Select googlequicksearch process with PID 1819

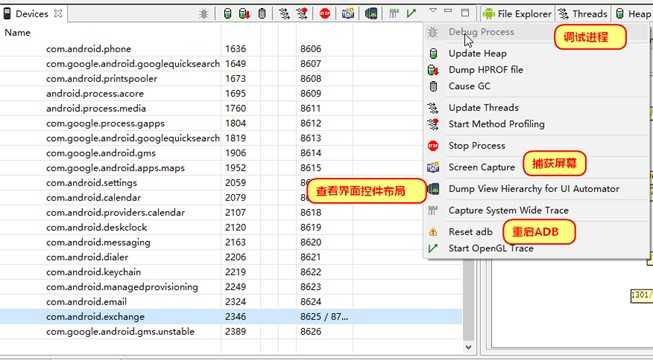tap(231, 138)
